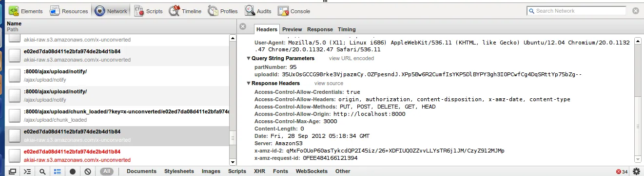Image resolution: width=644 pixels, height=176 pixels.
Task: Toggle the record network log button
Action: 72,171
